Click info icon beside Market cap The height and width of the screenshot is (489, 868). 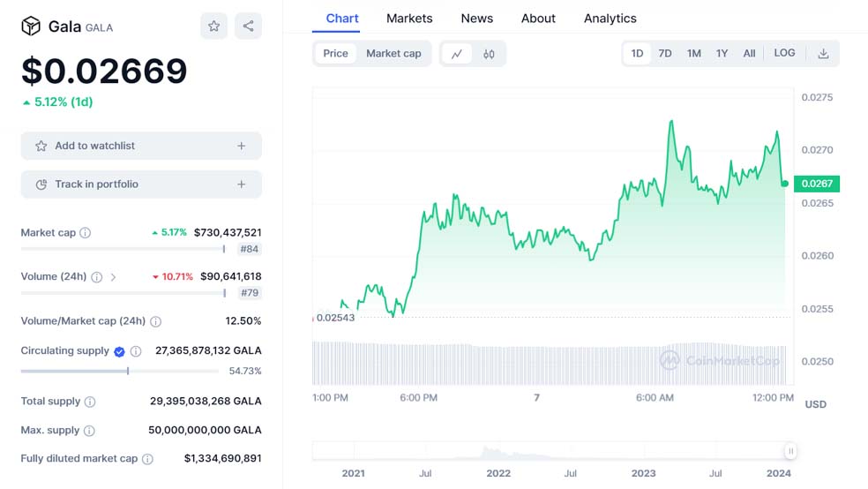(x=86, y=233)
